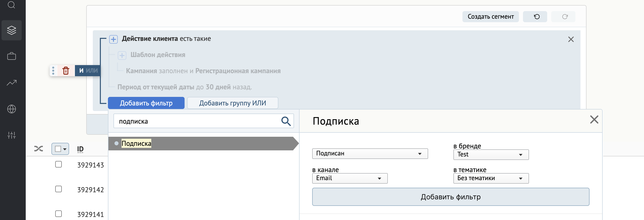
Task: Sort by the ID column header
Action: click(80, 149)
